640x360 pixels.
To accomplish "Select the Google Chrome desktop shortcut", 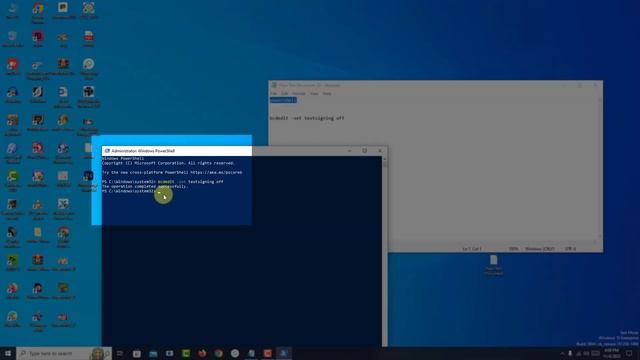I will click(38, 12).
